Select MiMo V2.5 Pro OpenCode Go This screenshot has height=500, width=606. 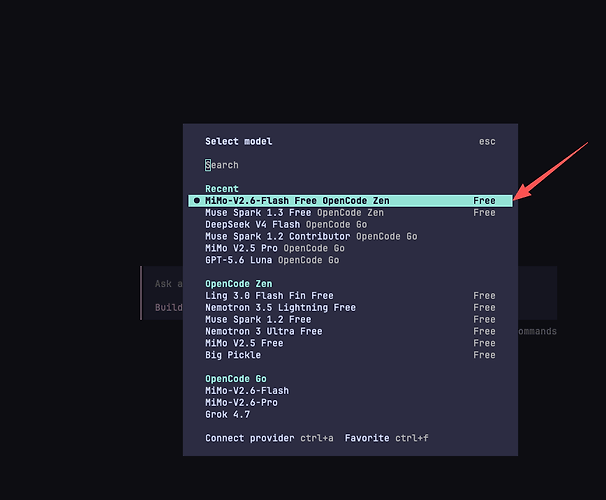tap(350, 248)
